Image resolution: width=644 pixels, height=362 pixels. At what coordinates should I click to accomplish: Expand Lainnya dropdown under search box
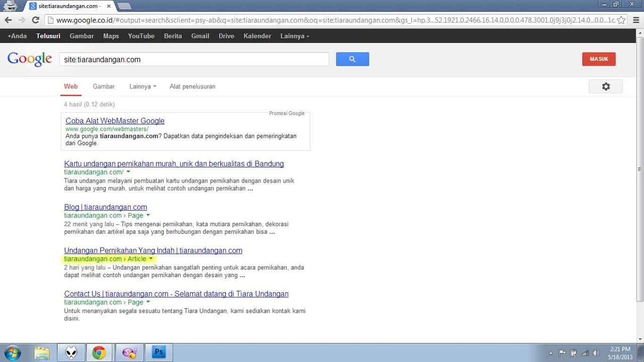pyautogui.click(x=142, y=86)
